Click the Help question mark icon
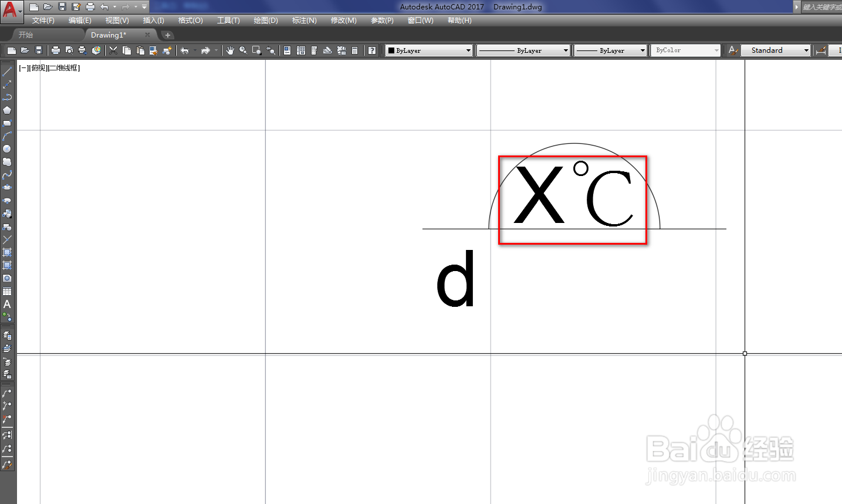Viewport: 842px width, 504px height. point(372,50)
